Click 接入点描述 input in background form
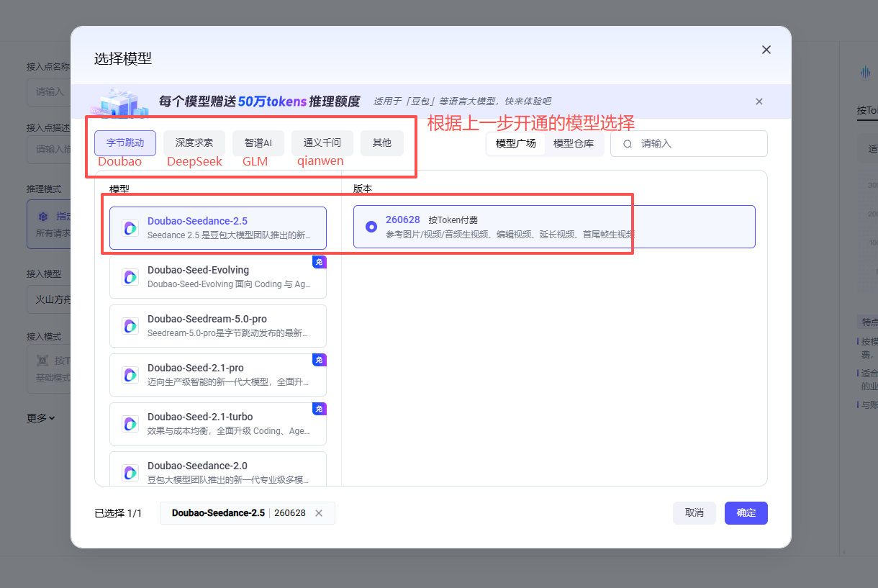This screenshot has width=878, height=588. point(48,149)
